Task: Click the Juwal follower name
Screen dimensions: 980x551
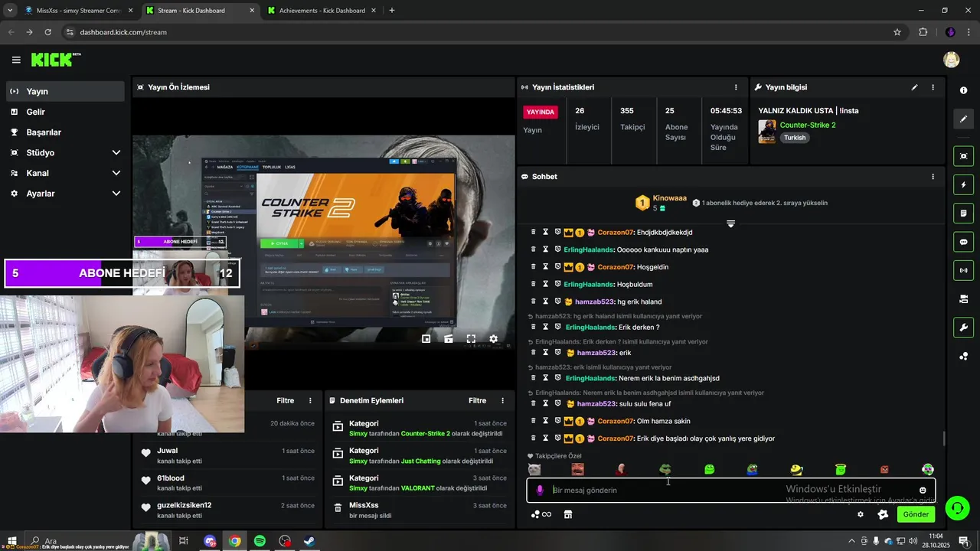Action: pyautogui.click(x=168, y=451)
